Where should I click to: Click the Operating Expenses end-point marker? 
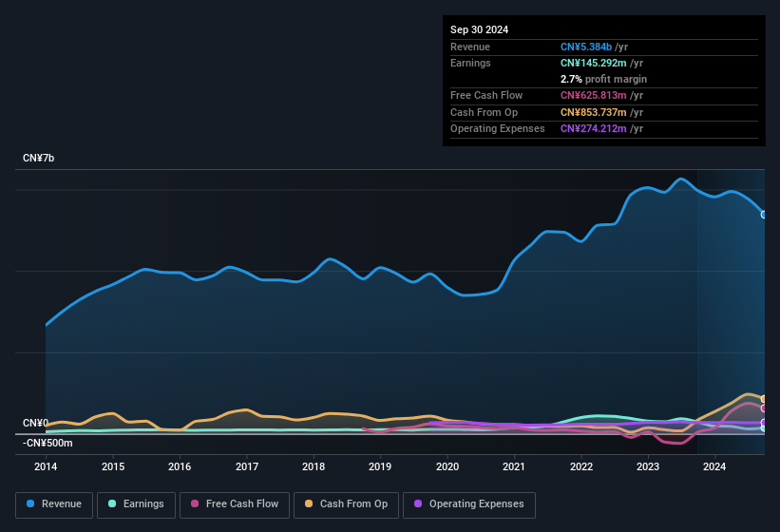point(764,423)
